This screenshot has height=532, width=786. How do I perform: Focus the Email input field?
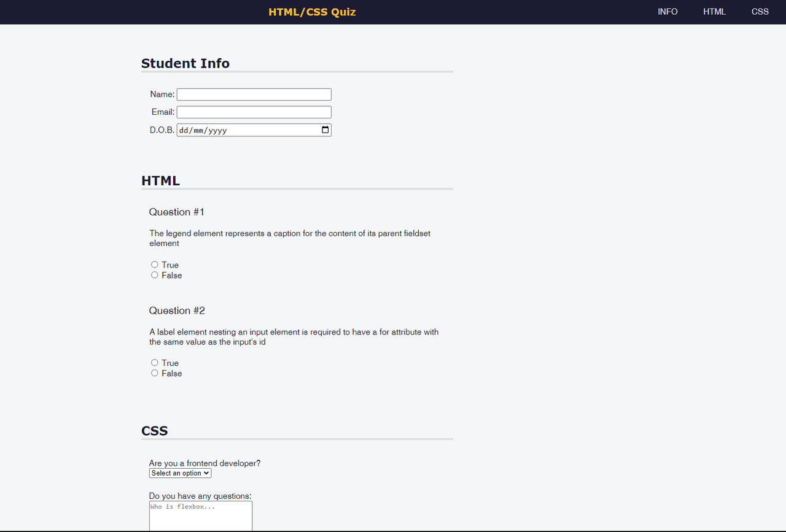point(254,112)
